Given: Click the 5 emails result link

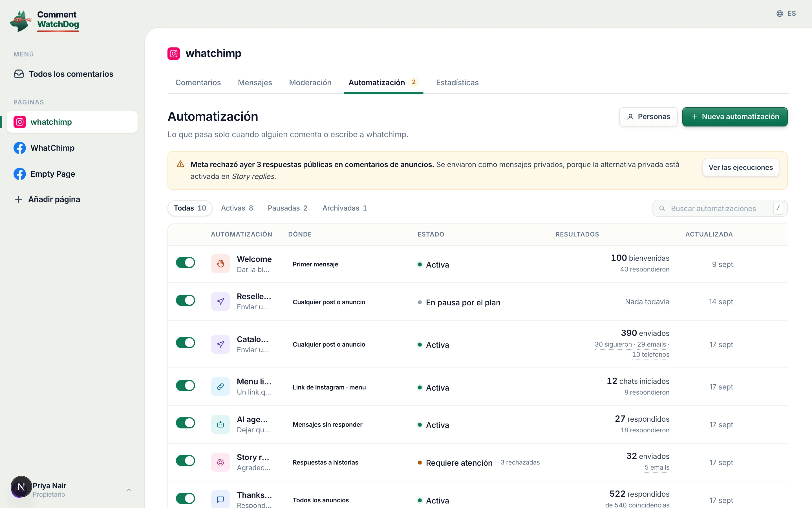Looking at the screenshot, I should 657,467.
